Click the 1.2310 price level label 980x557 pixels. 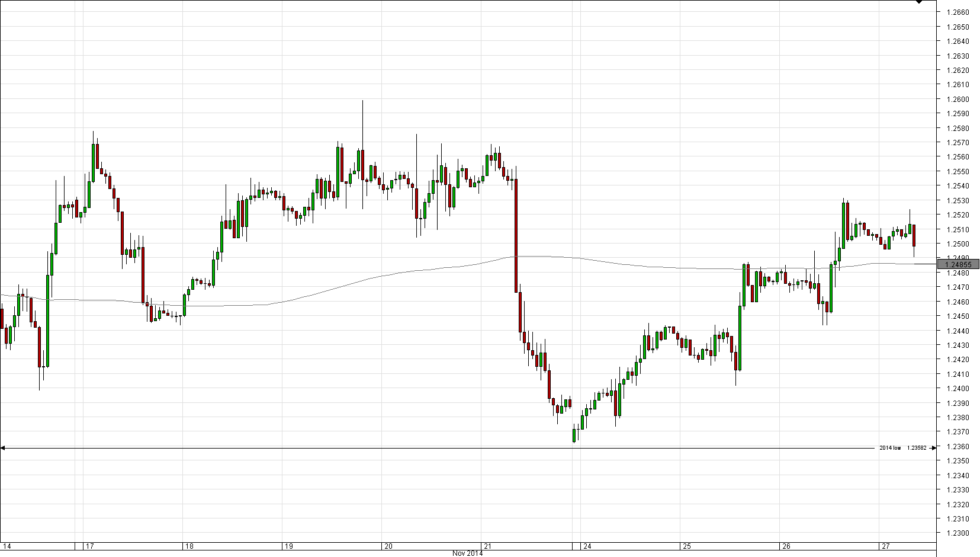[x=958, y=519]
